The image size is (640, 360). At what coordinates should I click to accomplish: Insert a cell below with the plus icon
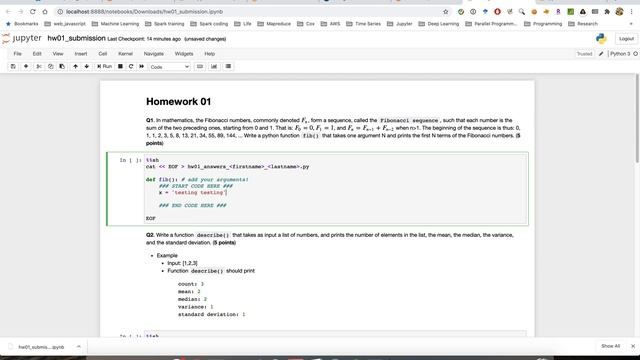(x=26, y=67)
